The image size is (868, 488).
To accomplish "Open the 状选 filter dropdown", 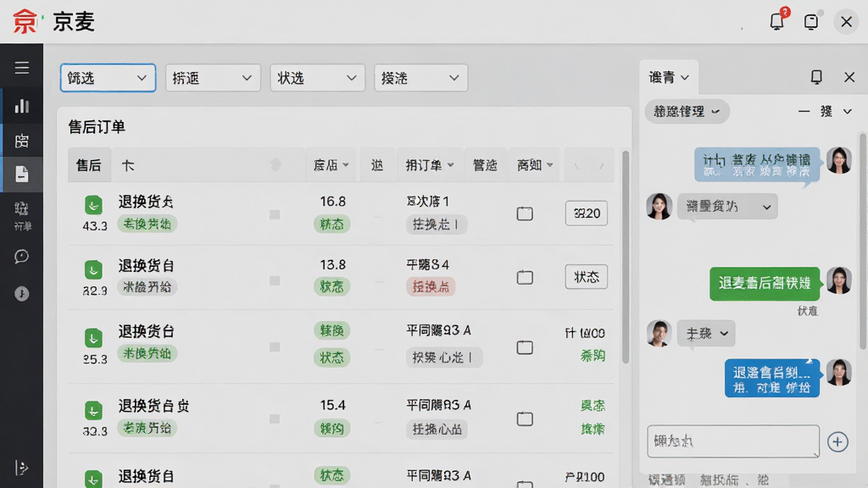I will coord(317,78).
